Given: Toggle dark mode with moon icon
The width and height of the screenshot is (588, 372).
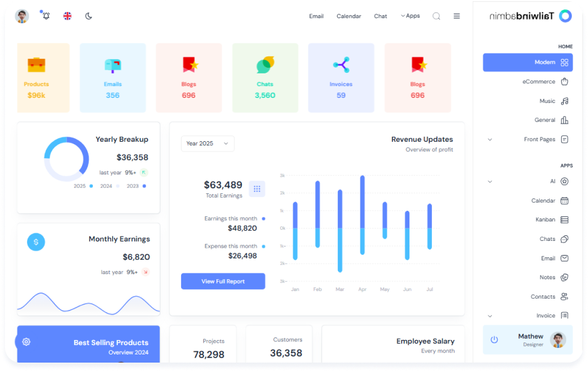Looking at the screenshot, I should tap(88, 16).
